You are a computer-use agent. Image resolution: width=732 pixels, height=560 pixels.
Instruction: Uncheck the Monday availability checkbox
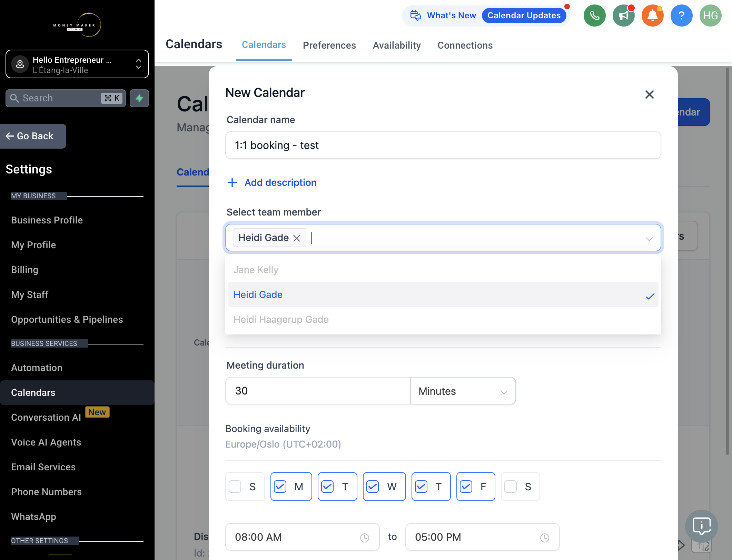[280, 487]
